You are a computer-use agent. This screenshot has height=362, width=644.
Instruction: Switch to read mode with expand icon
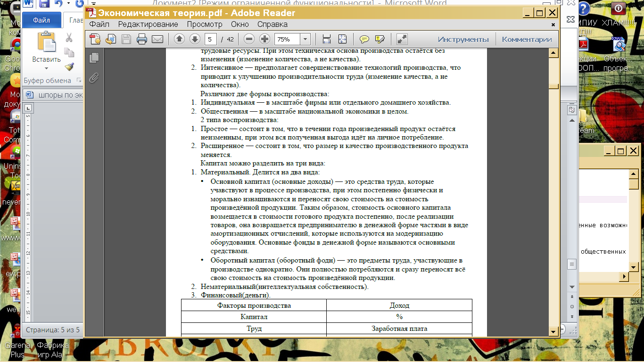pos(402,39)
